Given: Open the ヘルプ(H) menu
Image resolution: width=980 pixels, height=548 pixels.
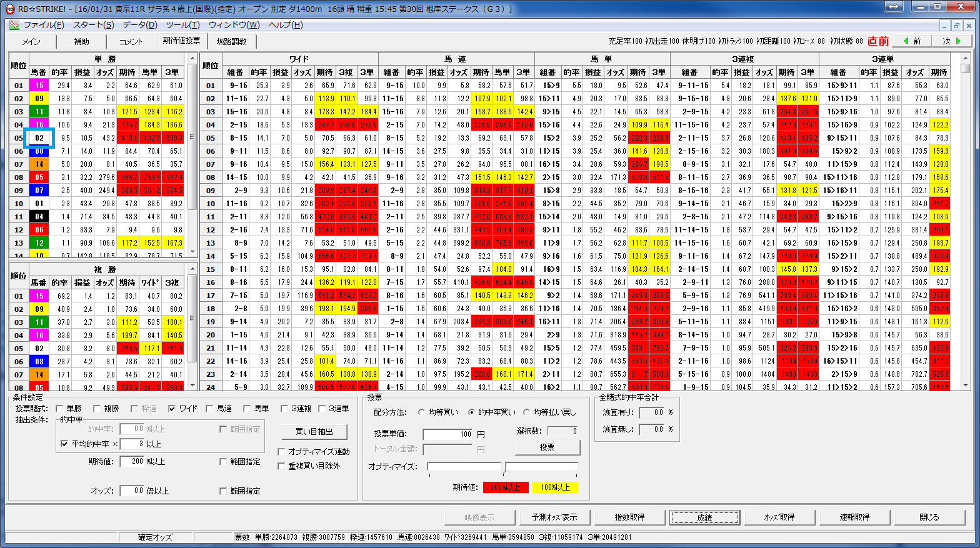Looking at the screenshot, I should click(x=285, y=25).
